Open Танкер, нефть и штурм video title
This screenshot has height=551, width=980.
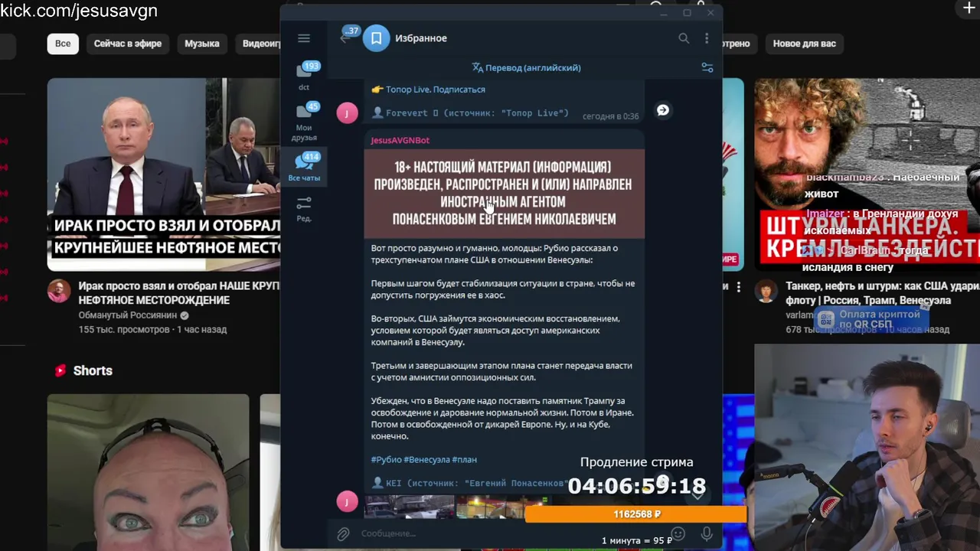(882, 293)
